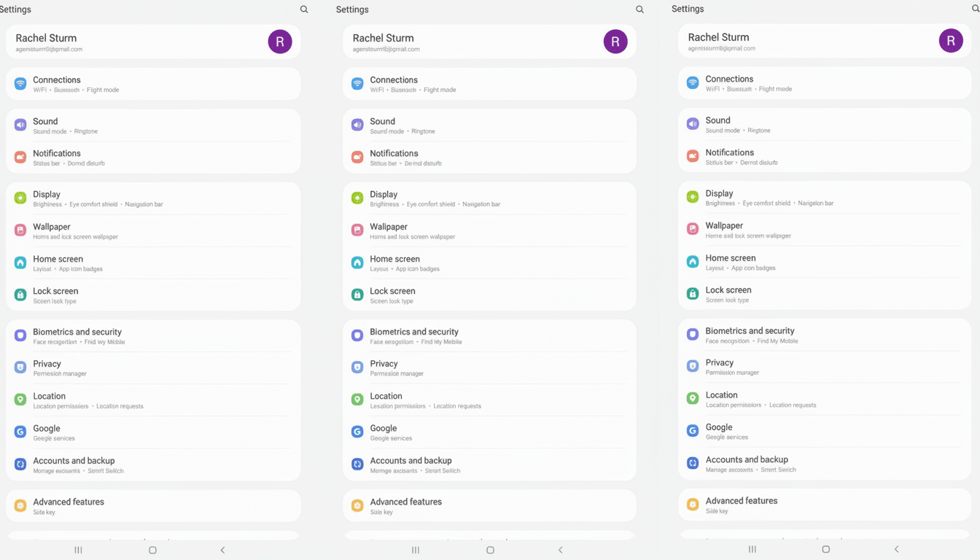980x560 pixels.
Task: Click the Privacy settings icon
Action: pos(19,367)
